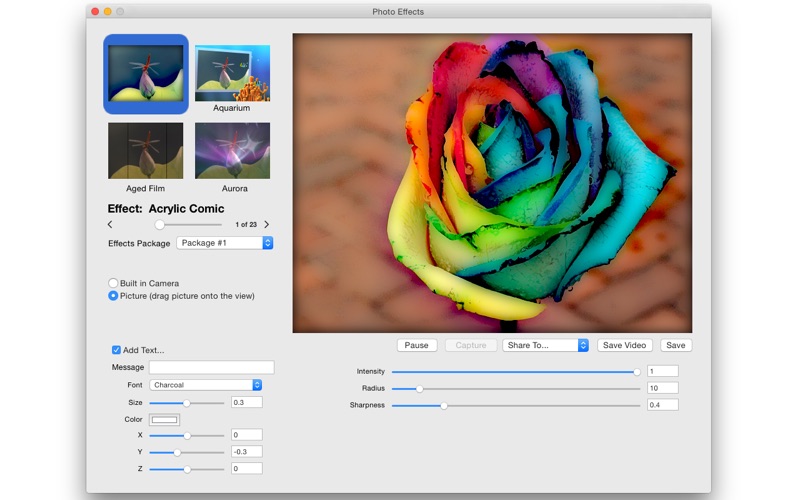Click the Y value field -0.3
The width and height of the screenshot is (800, 500).
coord(247,452)
